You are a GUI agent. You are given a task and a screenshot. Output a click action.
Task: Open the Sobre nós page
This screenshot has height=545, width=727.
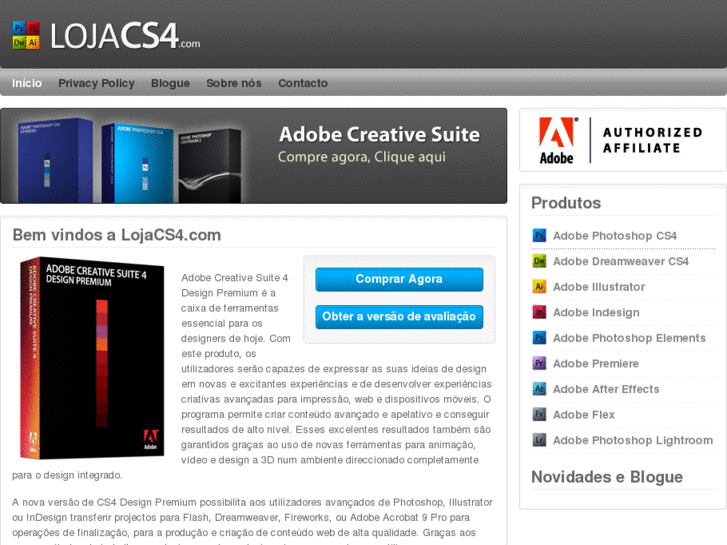(234, 83)
